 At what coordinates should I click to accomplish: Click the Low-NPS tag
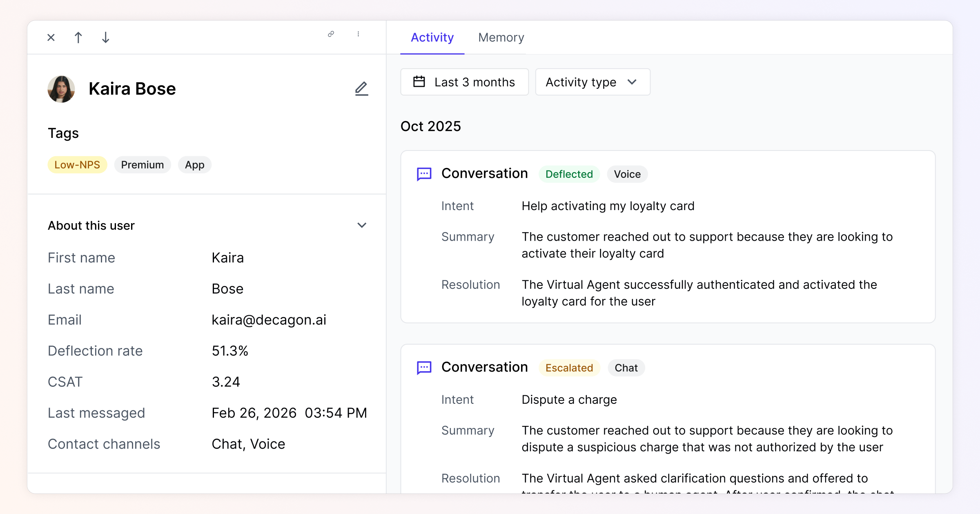77,165
